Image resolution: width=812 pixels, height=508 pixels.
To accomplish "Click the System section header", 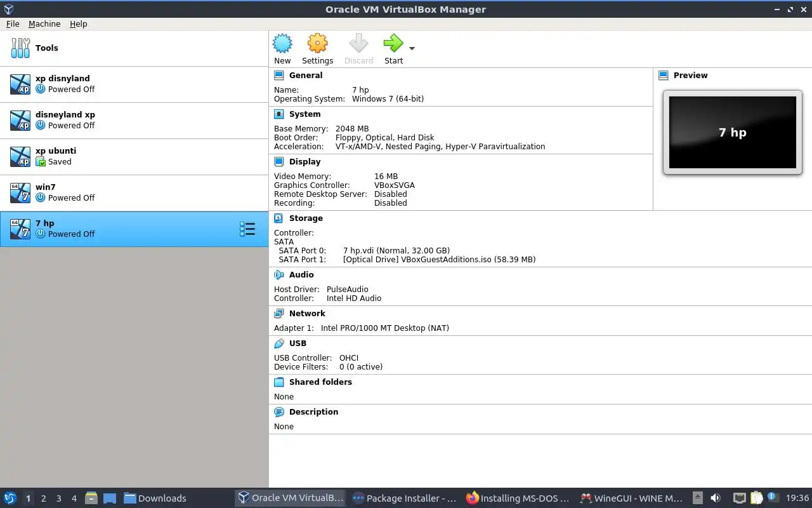I will pos(304,114).
